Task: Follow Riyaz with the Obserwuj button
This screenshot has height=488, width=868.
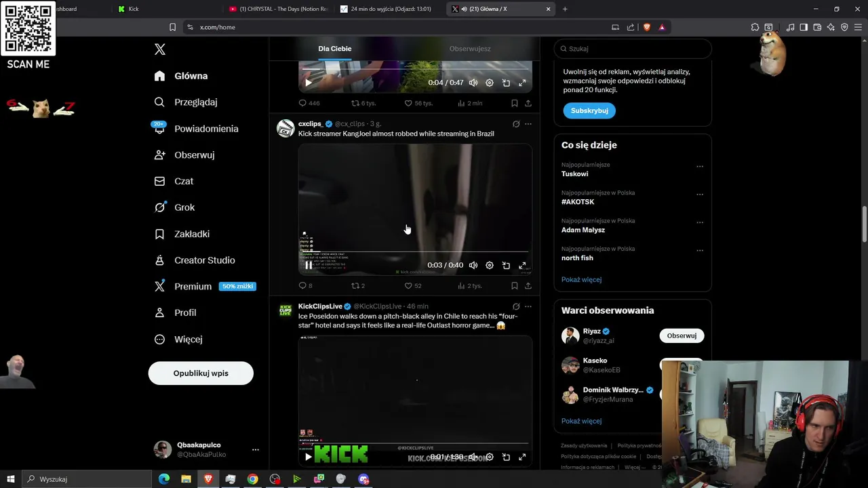Action: pyautogui.click(x=682, y=335)
